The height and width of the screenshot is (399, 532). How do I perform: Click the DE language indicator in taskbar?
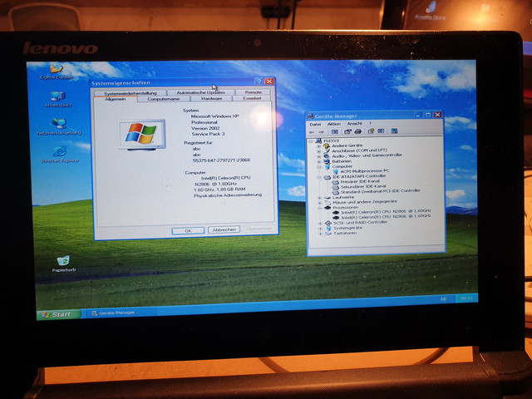tap(443, 299)
